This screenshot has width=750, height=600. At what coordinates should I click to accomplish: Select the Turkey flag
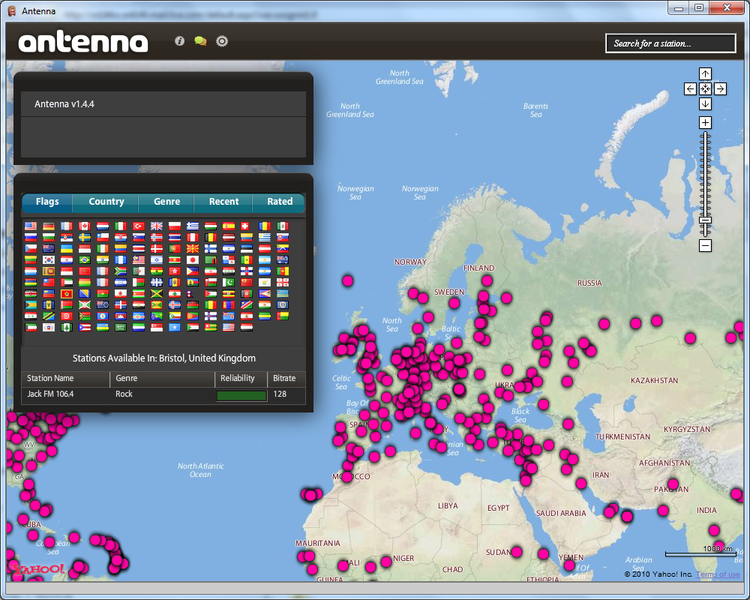pos(139,226)
